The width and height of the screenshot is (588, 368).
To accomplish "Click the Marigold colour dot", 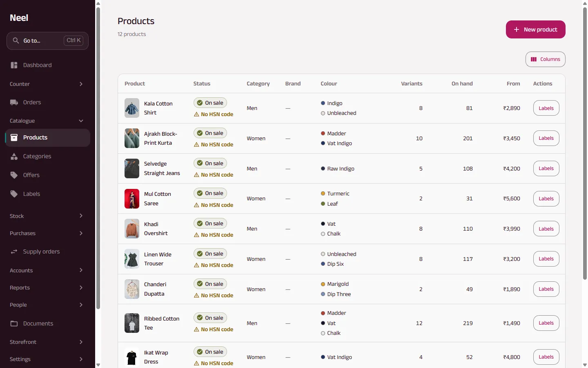I will pos(323,284).
